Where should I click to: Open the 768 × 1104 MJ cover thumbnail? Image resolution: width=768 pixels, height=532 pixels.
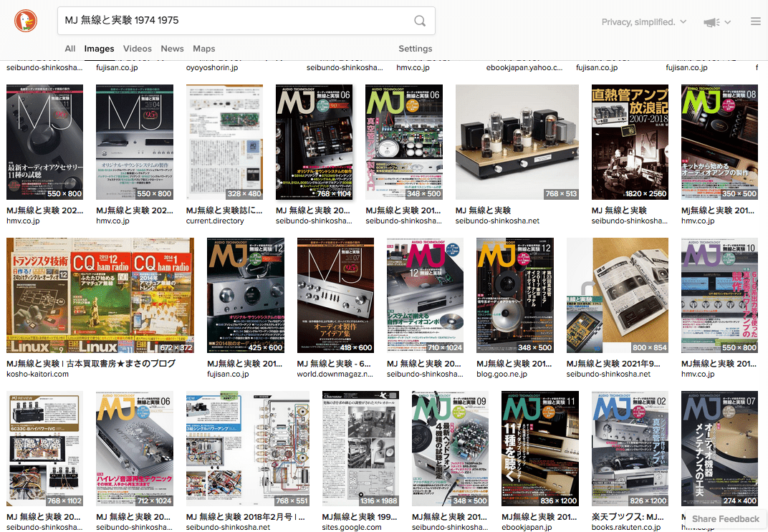(x=314, y=142)
